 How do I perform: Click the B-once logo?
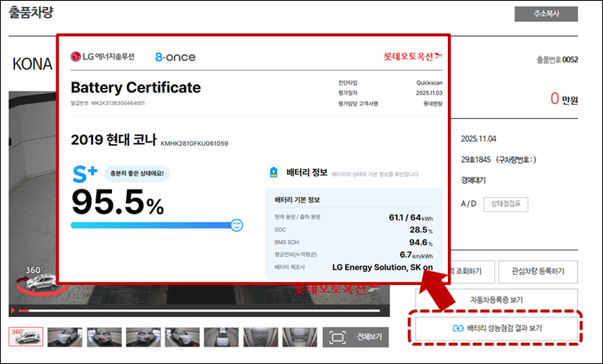point(175,57)
